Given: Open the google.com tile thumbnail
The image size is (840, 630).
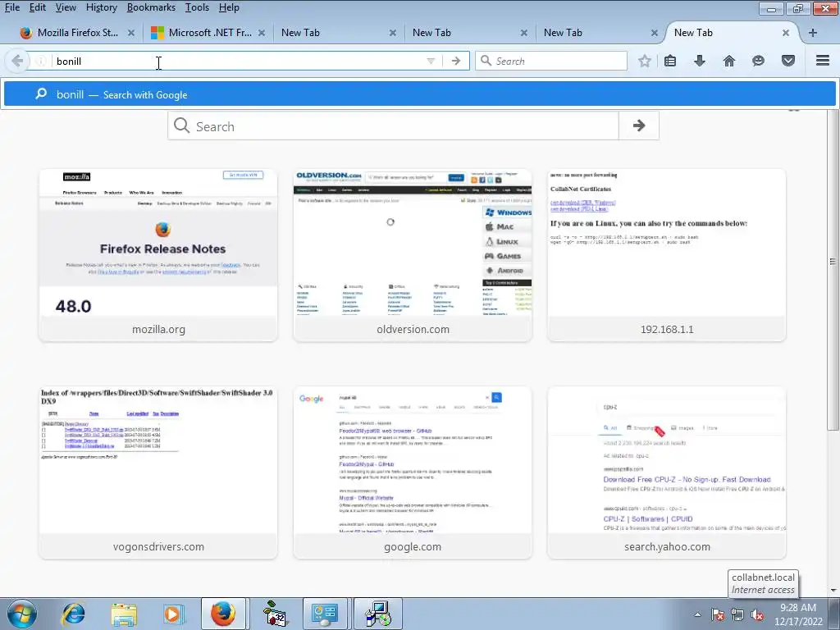Looking at the screenshot, I should point(413,460).
